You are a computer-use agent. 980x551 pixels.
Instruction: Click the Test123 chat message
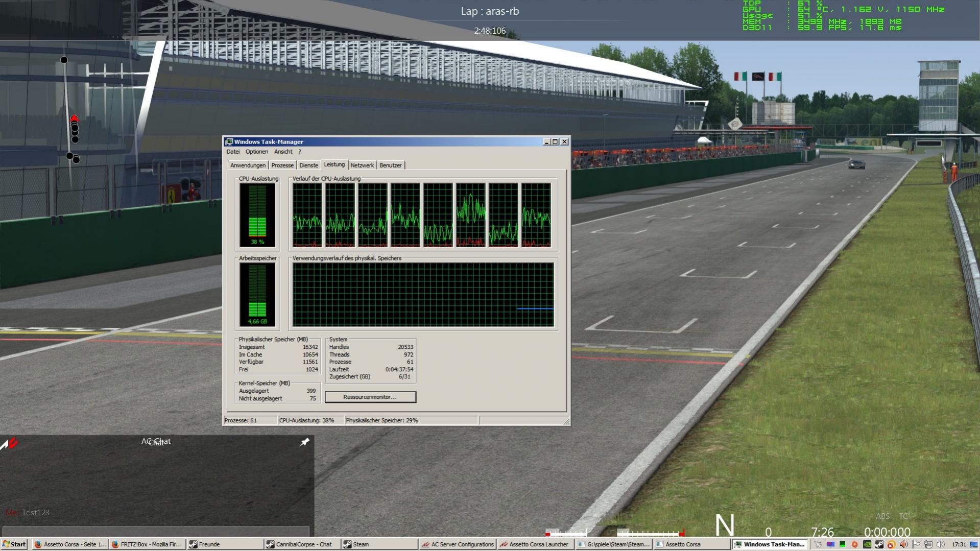coord(36,513)
